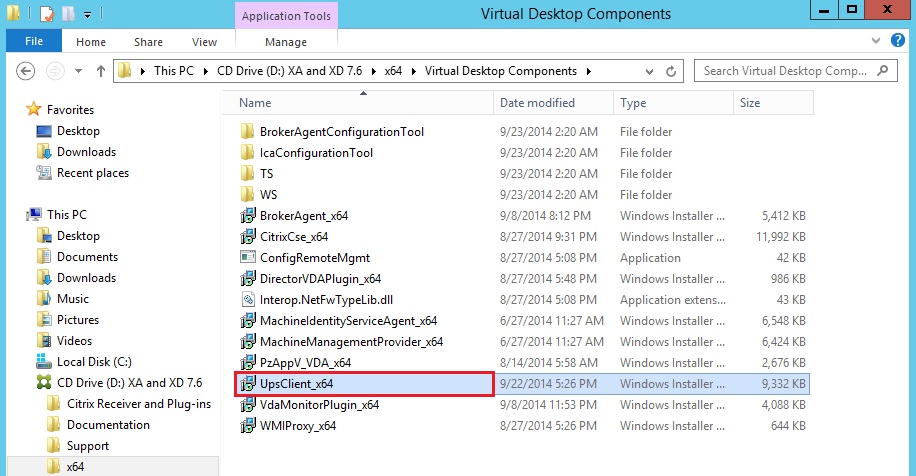Click the Back navigation arrow
Screen dimensions: 916x476
[26, 72]
